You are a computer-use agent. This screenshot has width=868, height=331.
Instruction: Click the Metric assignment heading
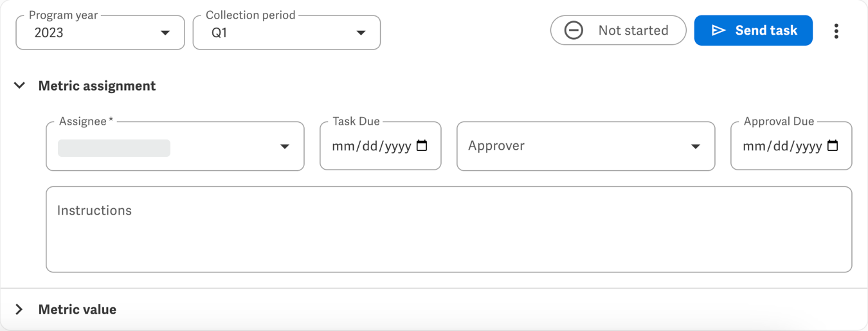coord(97,85)
